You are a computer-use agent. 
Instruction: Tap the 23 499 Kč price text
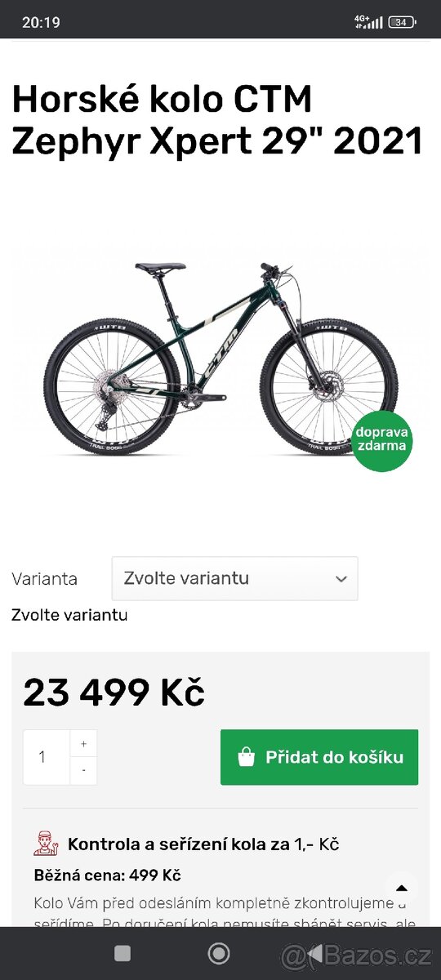(x=114, y=693)
